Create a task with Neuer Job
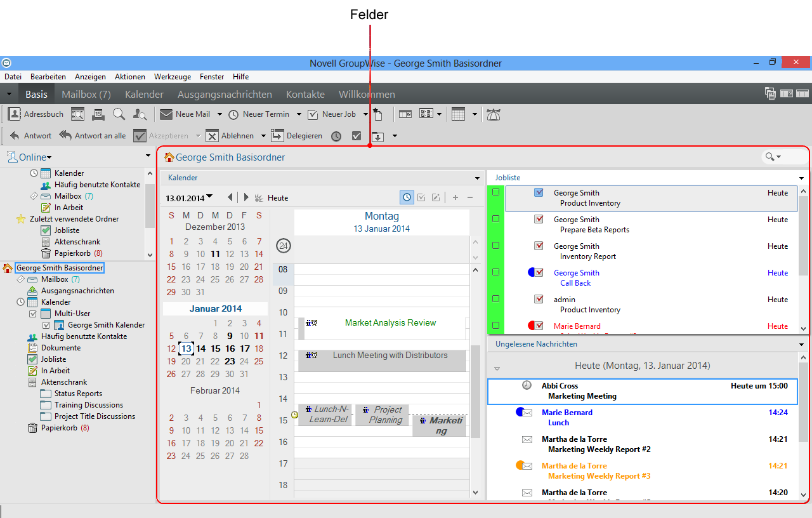The width and height of the screenshot is (812, 518). point(332,114)
